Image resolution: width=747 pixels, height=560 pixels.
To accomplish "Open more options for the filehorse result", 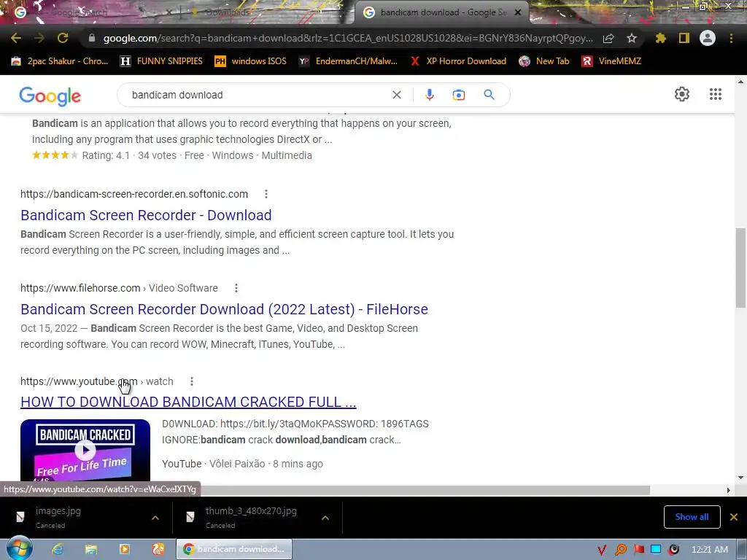I will [x=236, y=287].
